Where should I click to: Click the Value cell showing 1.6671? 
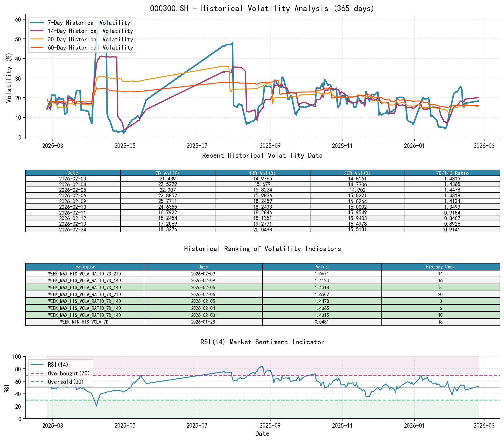pyautogui.click(x=322, y=273)
